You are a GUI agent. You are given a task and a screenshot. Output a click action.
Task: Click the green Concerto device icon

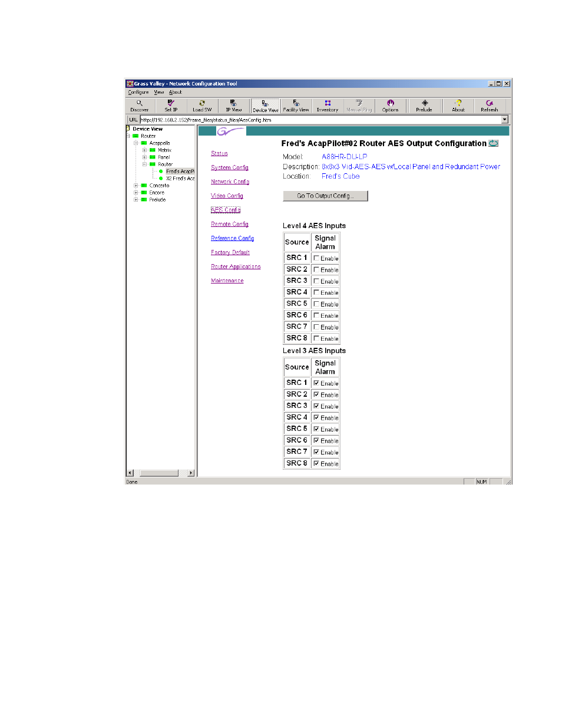coord(144,186)
